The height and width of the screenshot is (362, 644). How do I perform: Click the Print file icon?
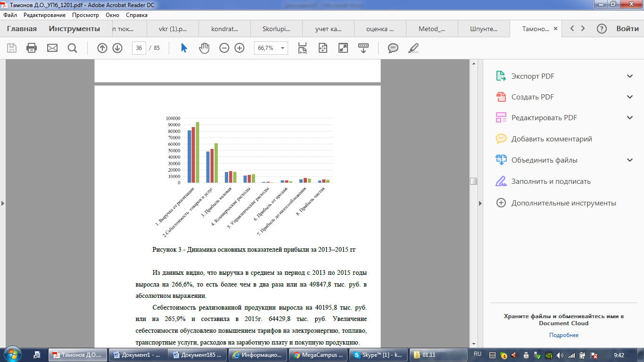point(32,48)
